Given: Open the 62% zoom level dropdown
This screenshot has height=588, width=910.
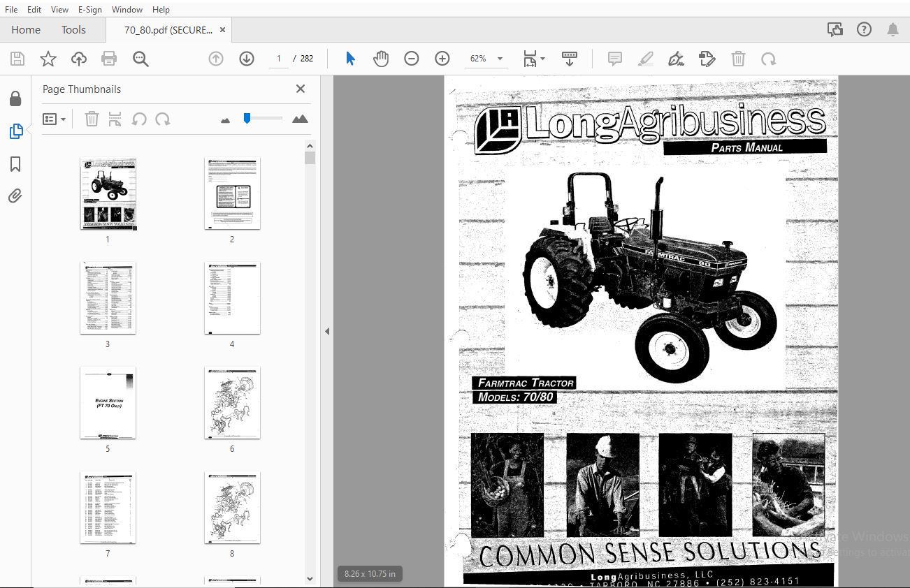Looking at the screenshot, I should pos(500,59).
